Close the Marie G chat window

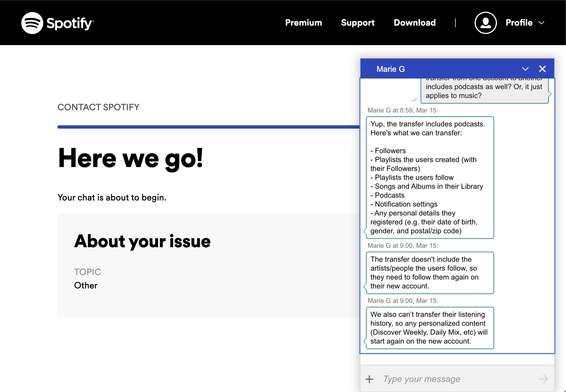(x=542, y=69)
